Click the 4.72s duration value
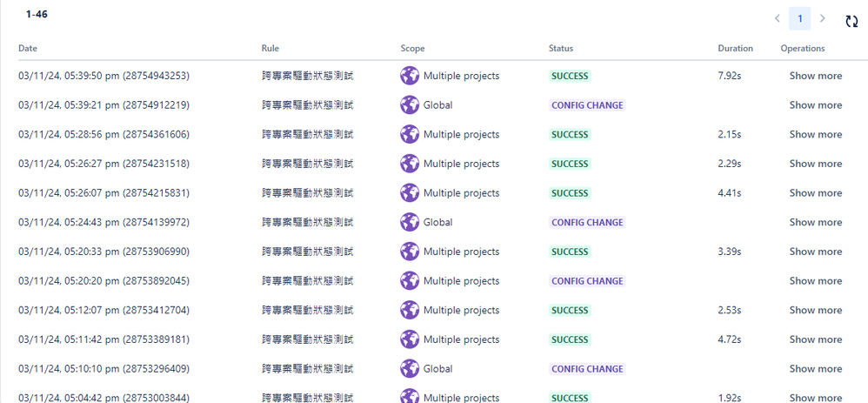 click(730, 340)
